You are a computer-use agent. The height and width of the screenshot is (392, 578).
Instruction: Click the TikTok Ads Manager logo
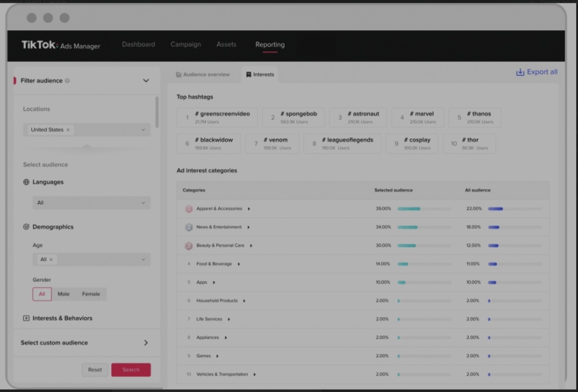coord(61,45)
